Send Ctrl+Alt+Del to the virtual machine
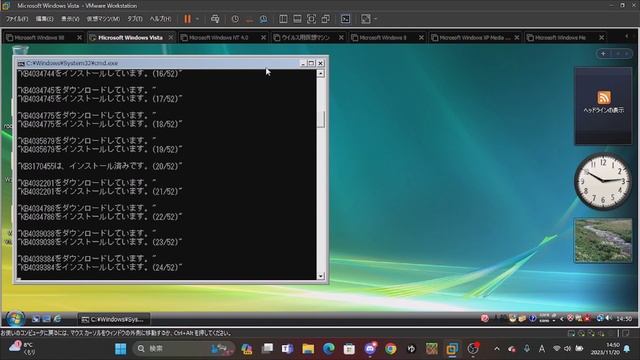Screen dimensions: 640x360 [215, 19]
